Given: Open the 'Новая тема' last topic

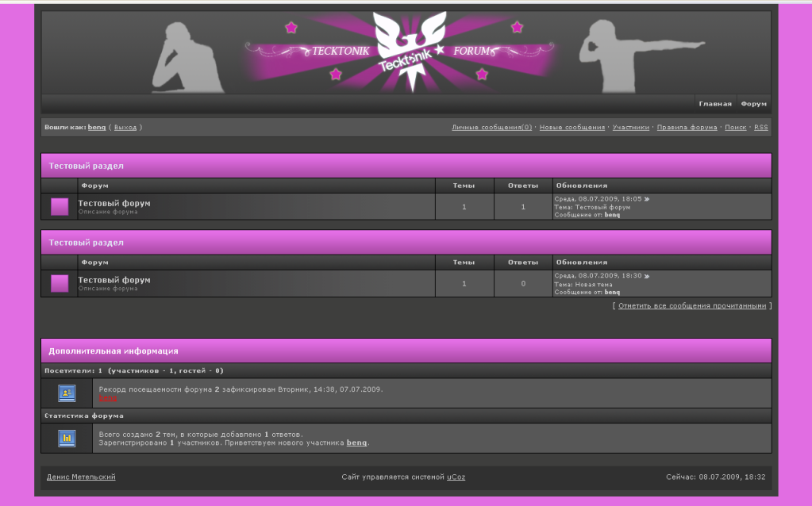Looking at the screenshot, I should pyautogui.click(x=594, y=284).
